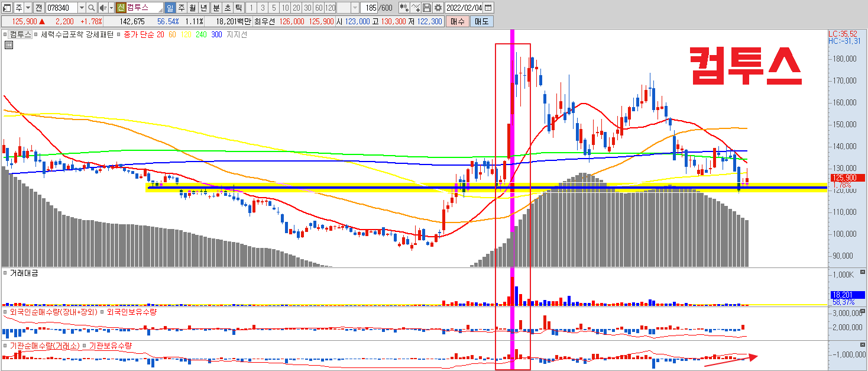Click the current price 125,900 in info bar
The width and height of the screenshot is (868, 371).
point(25,21)
